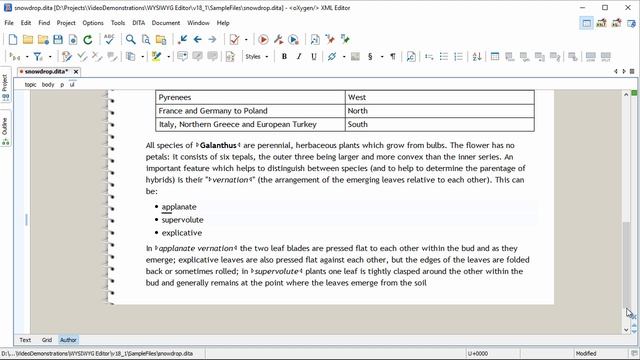Insert a table

pos(495,57)
